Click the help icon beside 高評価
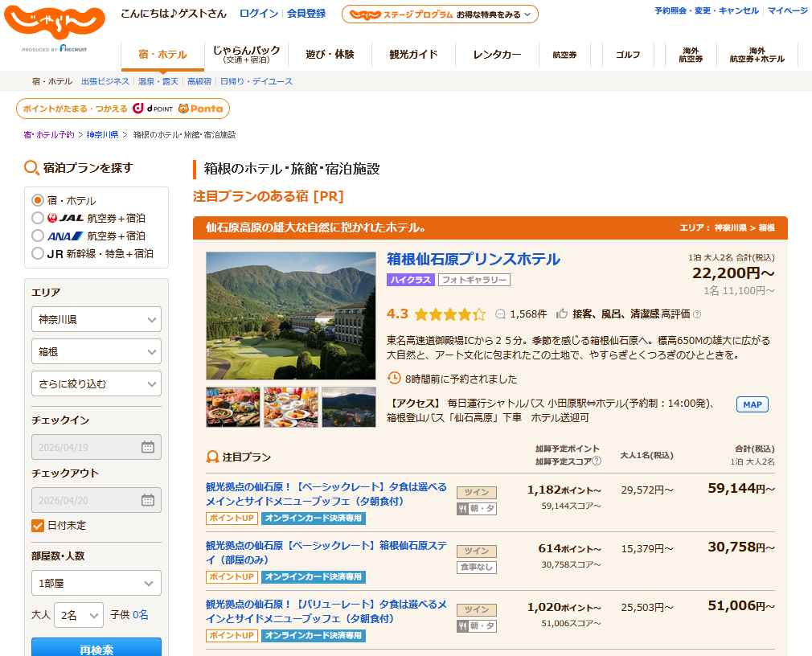The height and width of the screenshot is (656, 812). [697, 314]
